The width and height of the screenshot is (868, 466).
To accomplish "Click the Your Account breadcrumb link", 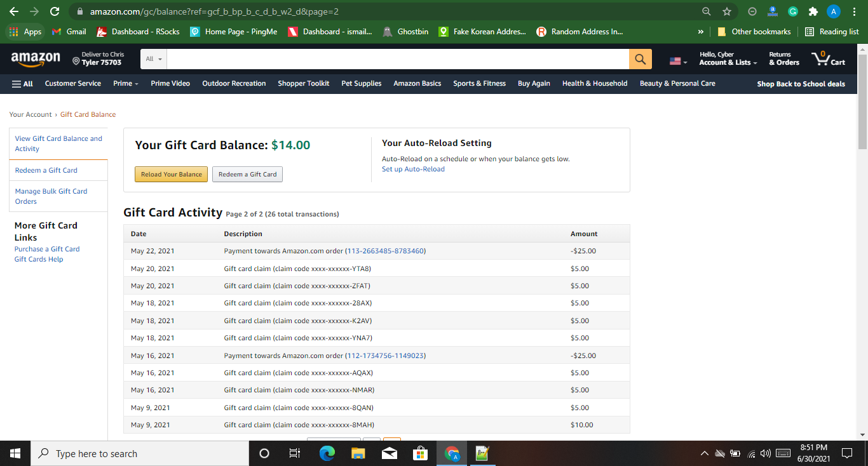I will 31,114.
